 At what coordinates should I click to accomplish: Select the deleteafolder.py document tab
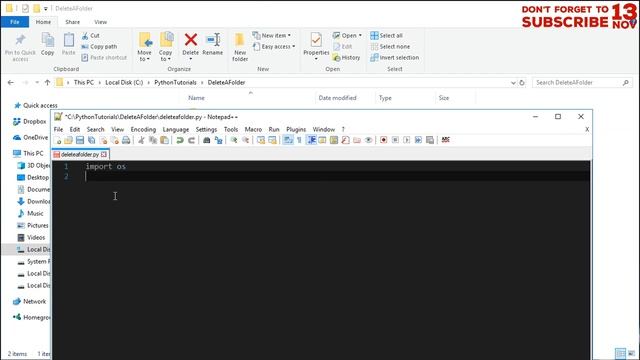pos(80,154)
